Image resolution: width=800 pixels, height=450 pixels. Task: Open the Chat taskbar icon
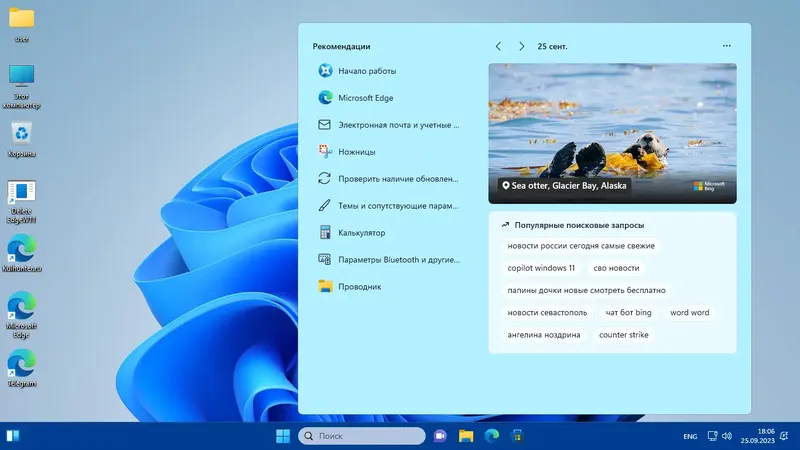[440, 436]
